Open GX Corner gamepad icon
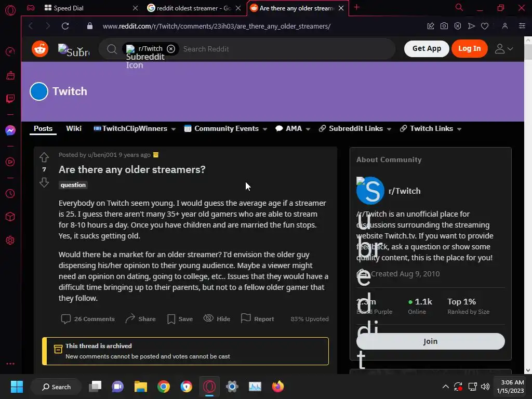Viewport: 532px width, 399px height. point(31,8)
